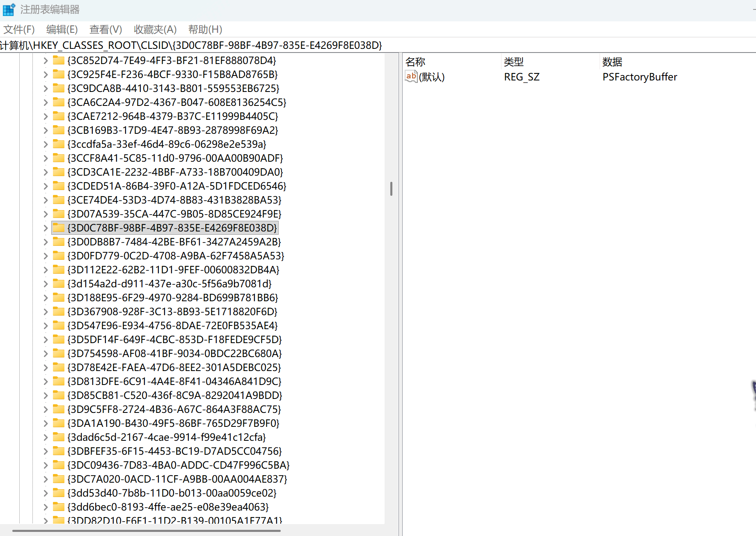The height and width of the screenshot is (536, 756).
Task: Open the 收藏夹(A) menu
Action: [x=155, y=30]
